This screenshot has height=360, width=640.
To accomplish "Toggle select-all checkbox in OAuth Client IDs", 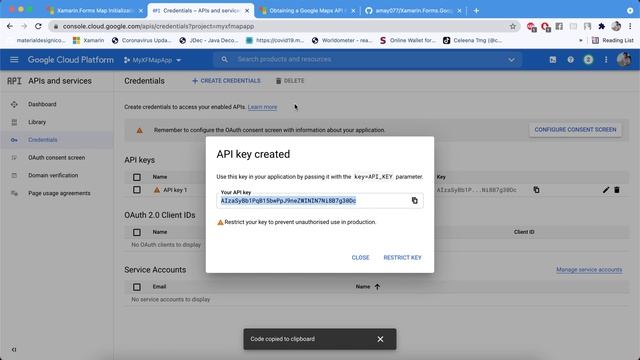I will (x=137, y=232).
